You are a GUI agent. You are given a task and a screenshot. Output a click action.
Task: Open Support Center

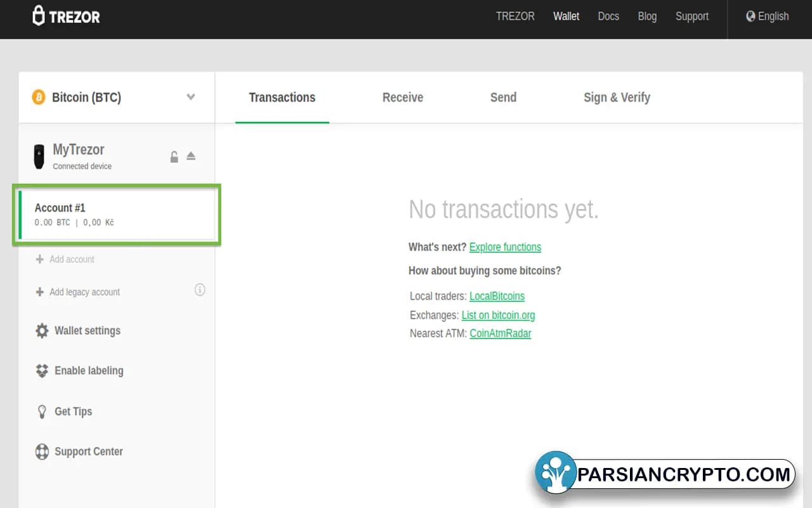click(89, 451)
